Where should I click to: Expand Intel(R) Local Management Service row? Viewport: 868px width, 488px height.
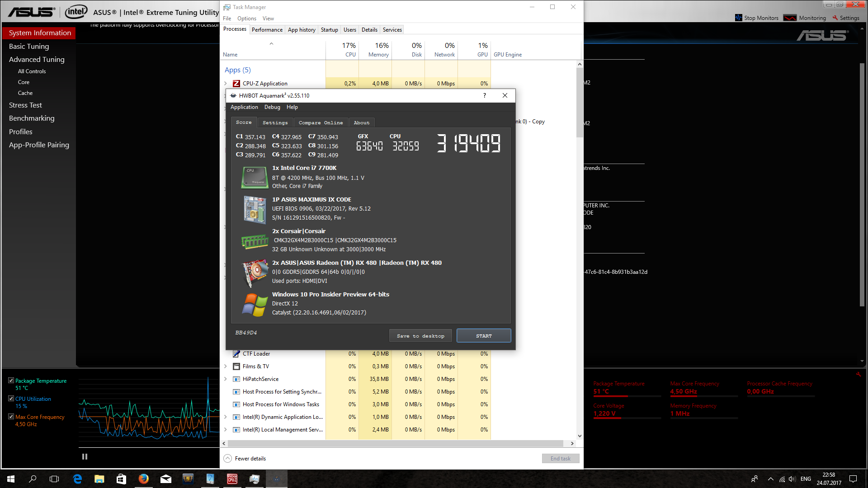226,430
